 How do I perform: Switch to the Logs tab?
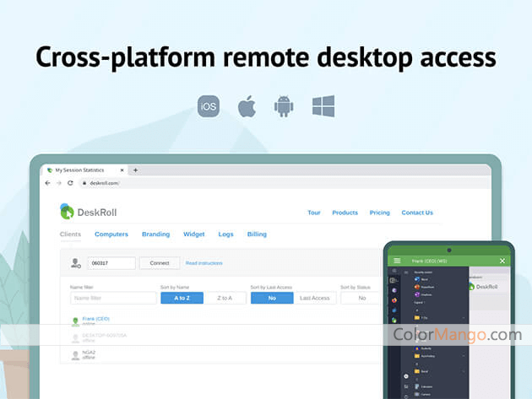(225, 235)
